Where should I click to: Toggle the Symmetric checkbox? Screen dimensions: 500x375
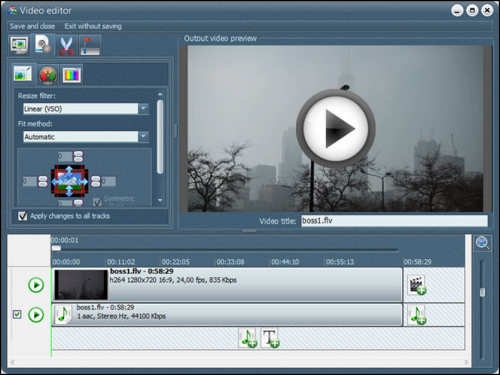[97, 202]
